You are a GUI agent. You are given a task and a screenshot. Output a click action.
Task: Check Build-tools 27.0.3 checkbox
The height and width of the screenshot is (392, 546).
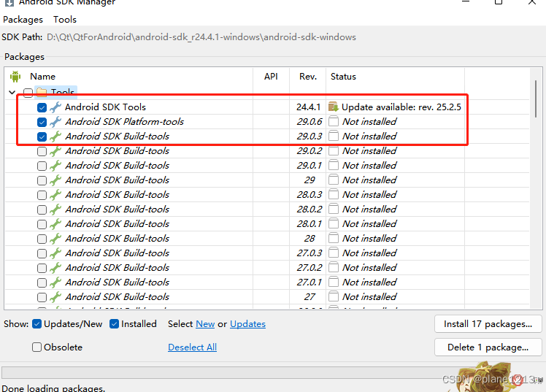tap(42, 254)
